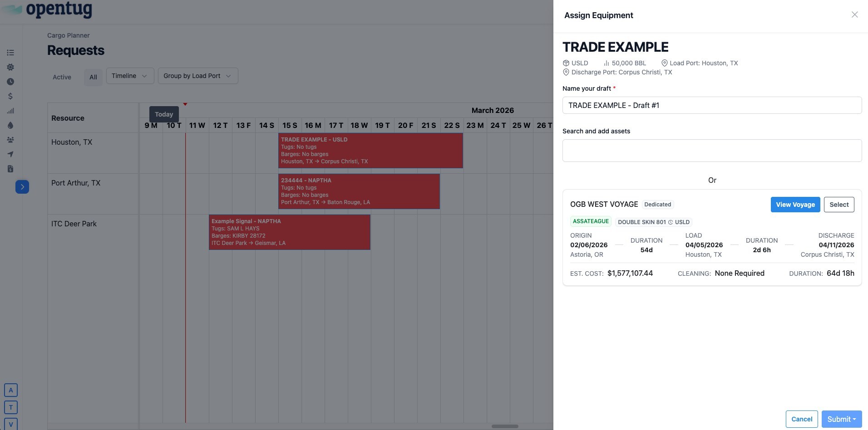Open the list view sidebar icon
Screen dimensions: 868x430
tap(10, 53)
